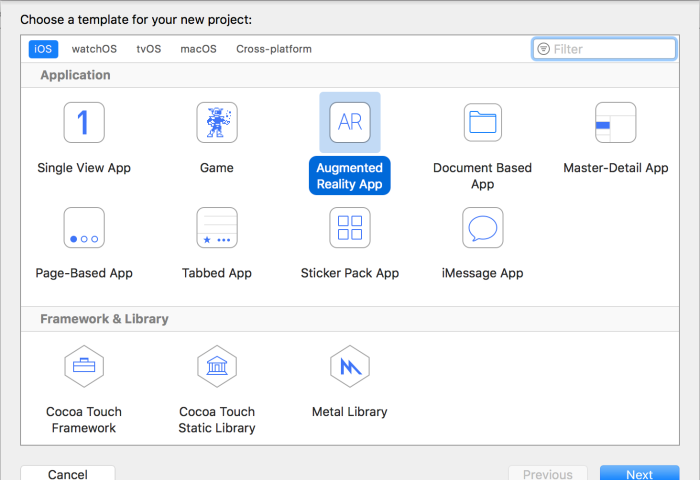Select the iOS platform tab
The image size is (700, 480).
tap(43, 49)
